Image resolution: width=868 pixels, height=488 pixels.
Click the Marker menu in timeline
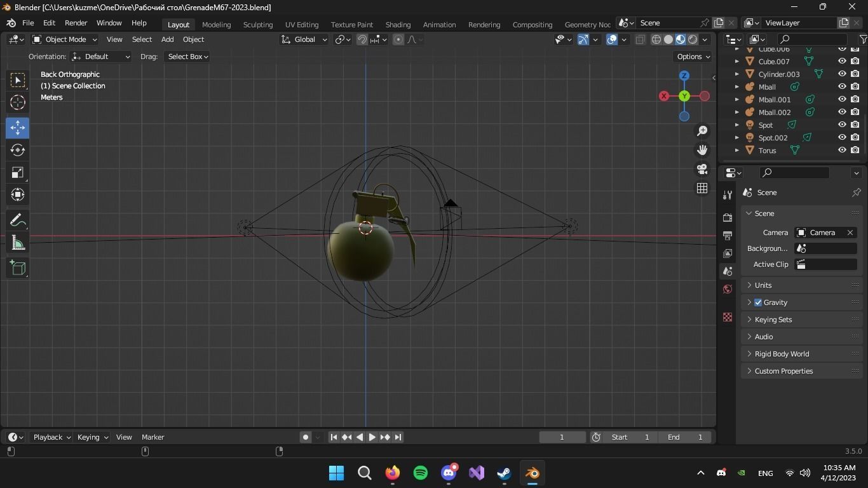coord(153,437)
